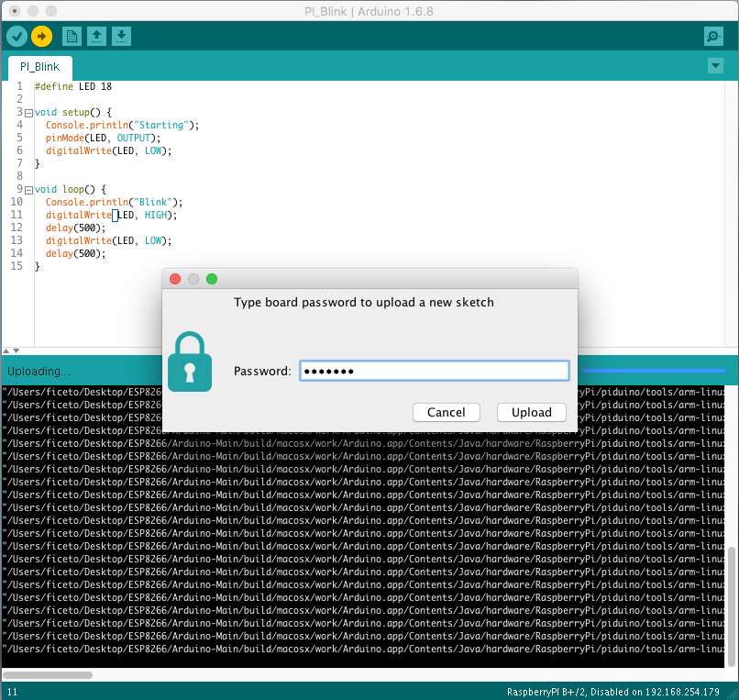The width and height of the screenshot is (739, 700).
Task: Click the up triangle on editor divider
Action: point(6,351)
